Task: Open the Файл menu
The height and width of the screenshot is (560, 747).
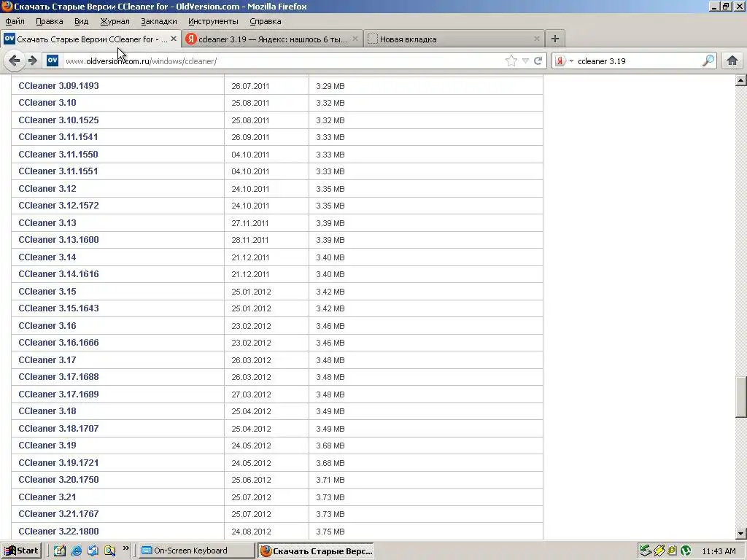Action: point(15,21)
